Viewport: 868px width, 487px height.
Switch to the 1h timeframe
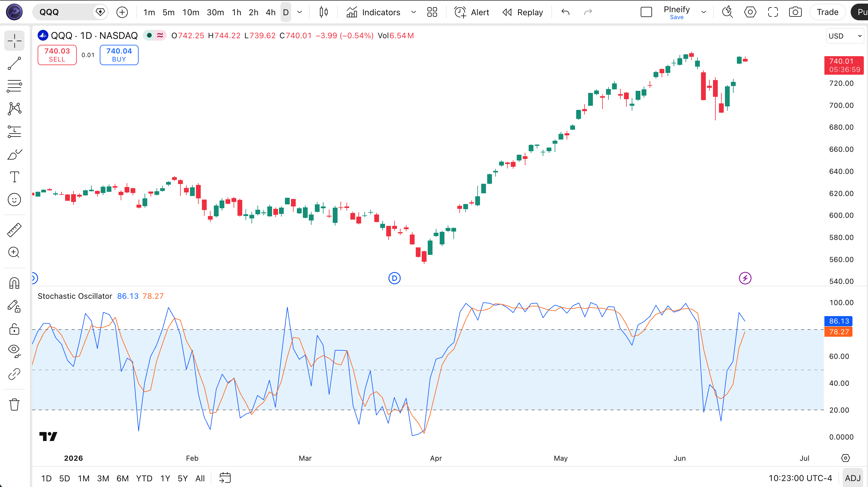[237, 12]
